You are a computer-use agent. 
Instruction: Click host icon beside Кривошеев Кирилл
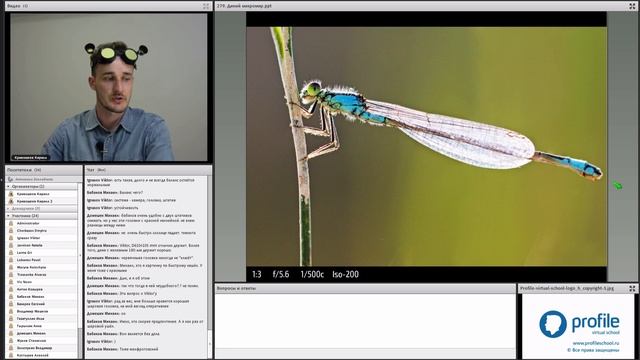point(11,194)
